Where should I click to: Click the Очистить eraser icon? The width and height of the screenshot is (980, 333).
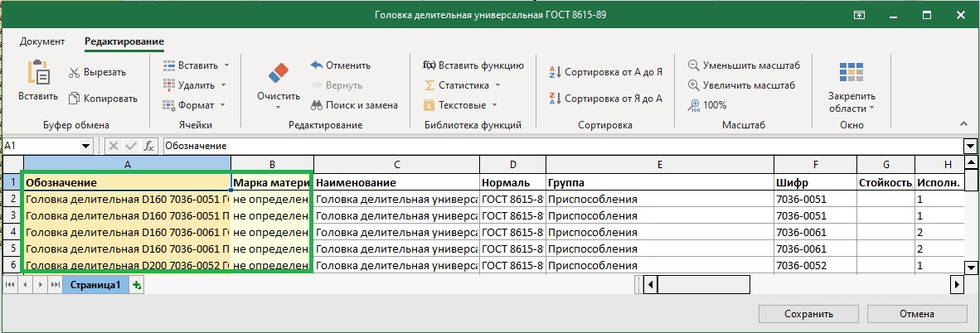coord(278,72)
